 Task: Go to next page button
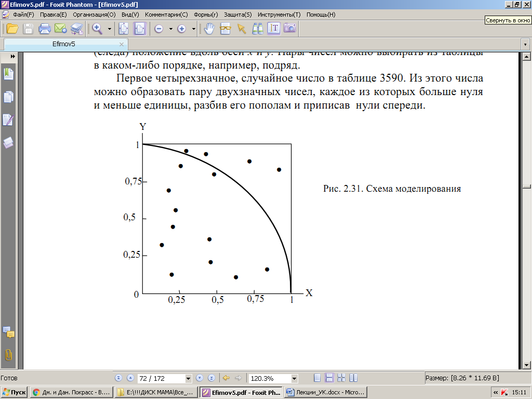(x=199, y=378)
